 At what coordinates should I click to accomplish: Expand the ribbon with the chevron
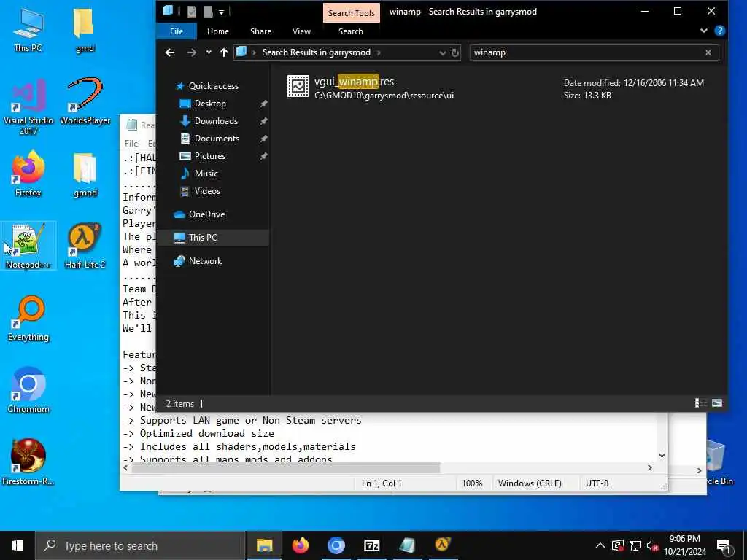[704, 31]
